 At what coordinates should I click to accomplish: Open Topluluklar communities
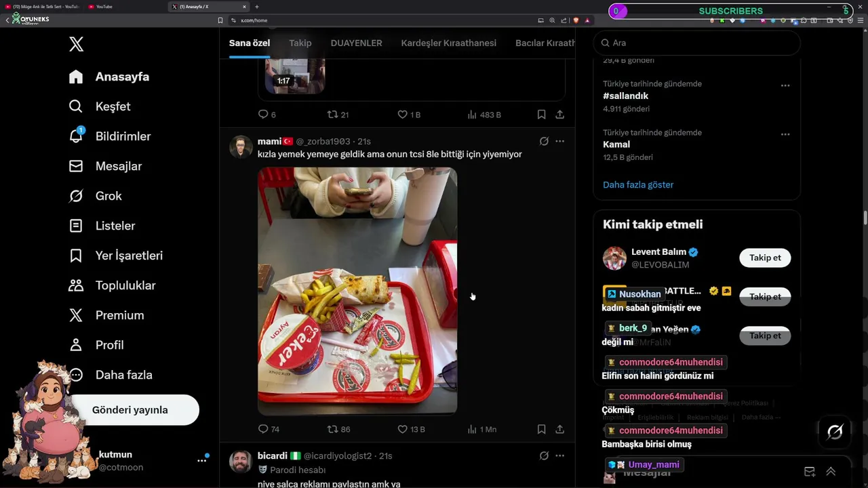click(112, 285)
